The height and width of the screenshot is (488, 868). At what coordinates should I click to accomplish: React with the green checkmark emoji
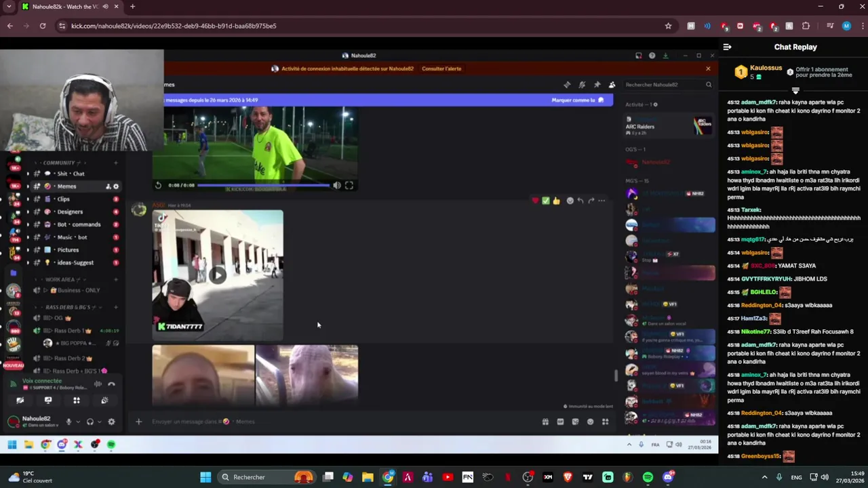coord(546,201)
